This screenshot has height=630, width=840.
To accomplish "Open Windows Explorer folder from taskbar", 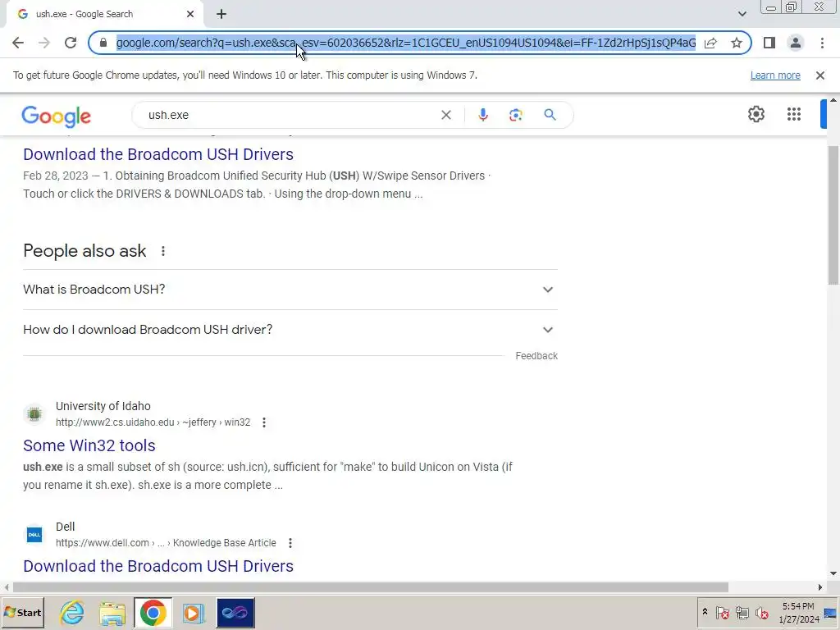I will click(112, 612).
